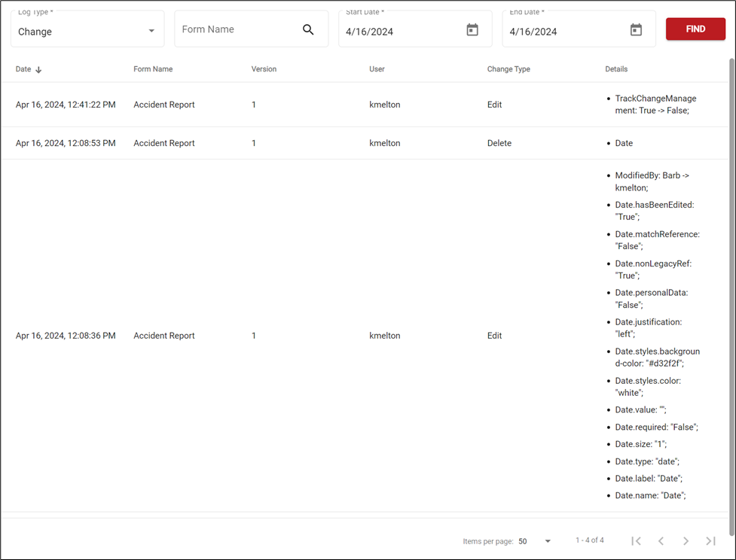Go to next page of results
736x560 pixels.
point(686,540)
